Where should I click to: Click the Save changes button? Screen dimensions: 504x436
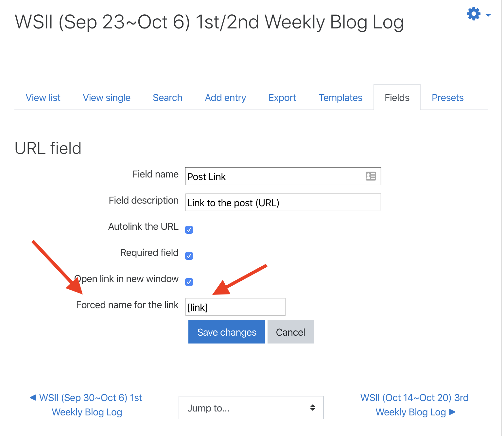227,332
